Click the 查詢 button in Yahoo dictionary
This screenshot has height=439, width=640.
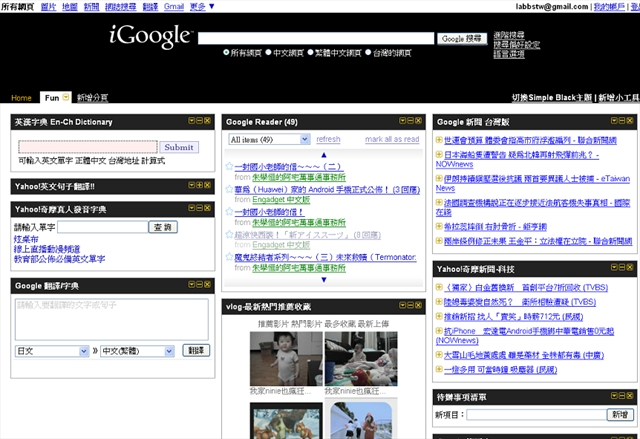pos(163,227)
